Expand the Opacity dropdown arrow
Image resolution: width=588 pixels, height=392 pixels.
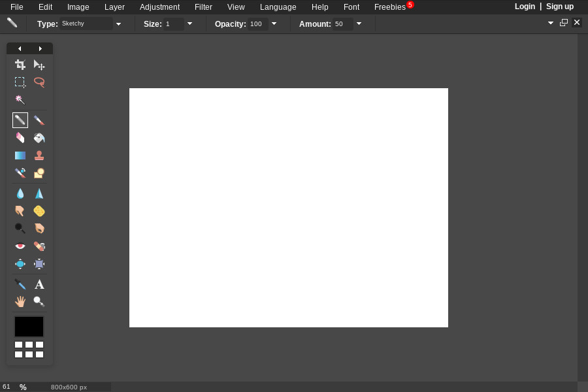click(274, 24)
